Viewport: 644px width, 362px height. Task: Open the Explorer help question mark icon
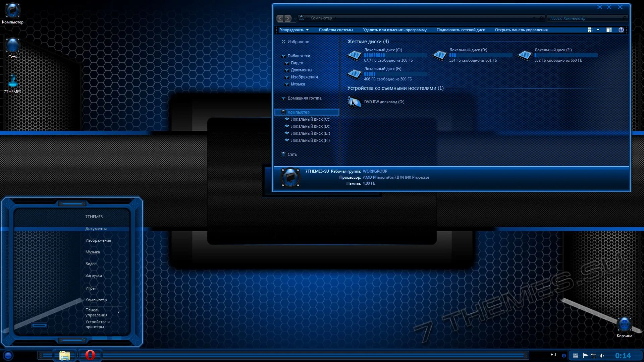[621, 30]
